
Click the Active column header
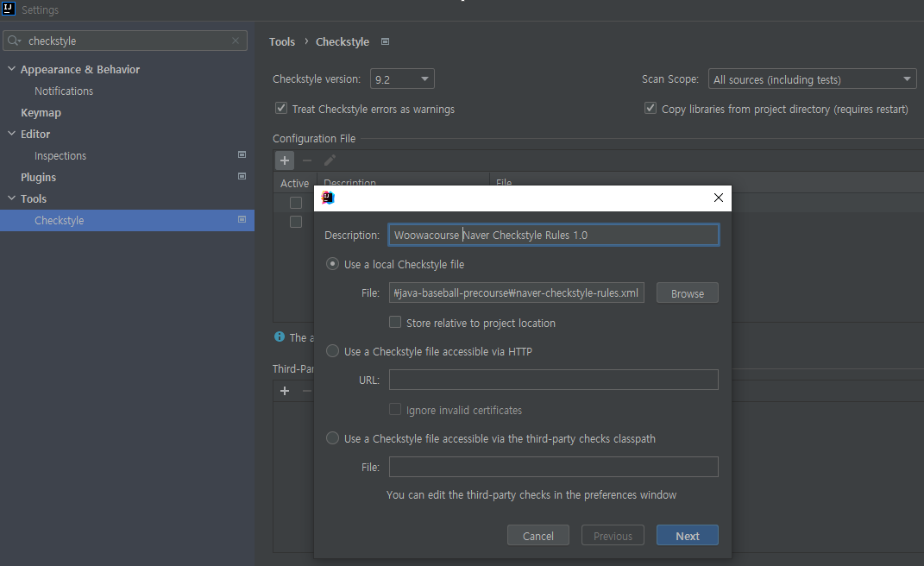point(295,183)
